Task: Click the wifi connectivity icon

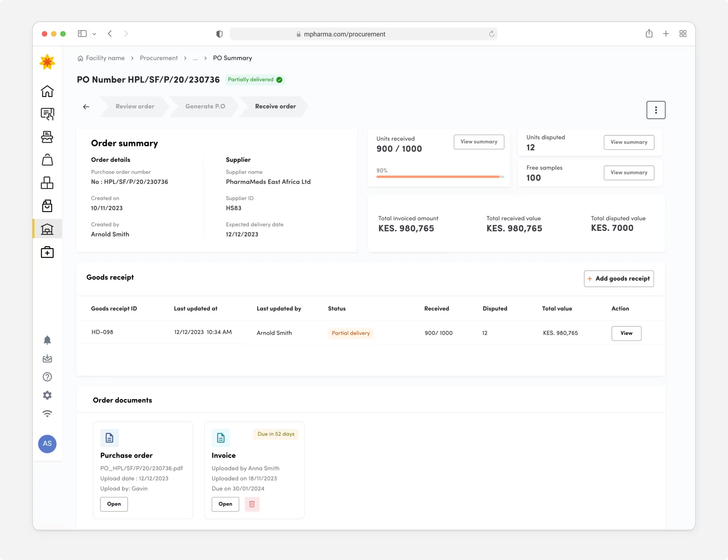Action: click(47, 413)
